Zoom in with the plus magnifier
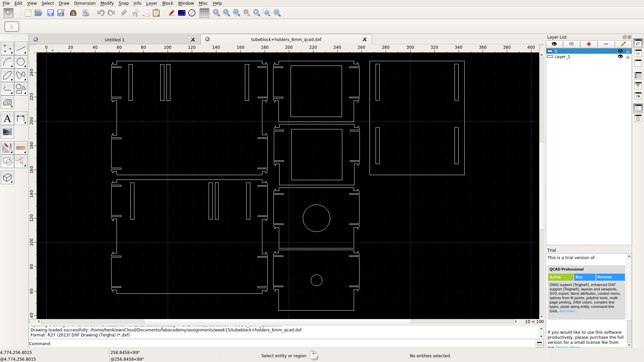The height and width of the screenshot is (362, 644). [217, 13]
